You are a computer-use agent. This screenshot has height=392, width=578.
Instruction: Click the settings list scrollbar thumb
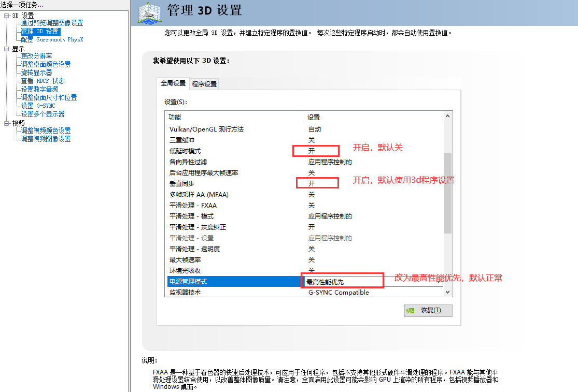click(447, 193)
